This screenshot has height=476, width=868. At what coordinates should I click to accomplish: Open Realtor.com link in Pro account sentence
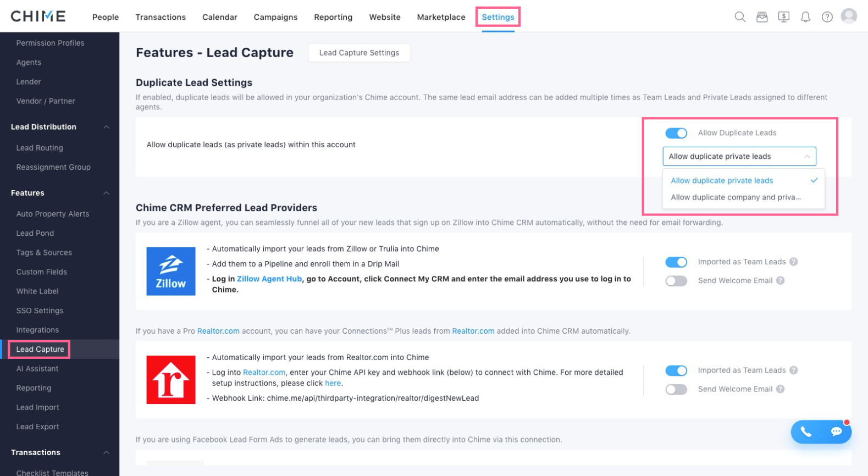(218, 331)
